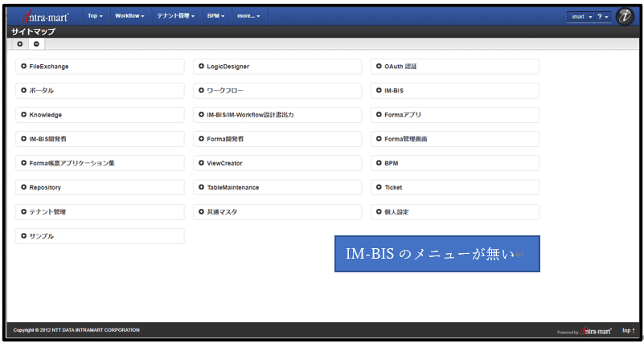This screenshot has height=343, width=644.
Task: Open the テナント管理 menu in navbar
Action: point(176,16)
